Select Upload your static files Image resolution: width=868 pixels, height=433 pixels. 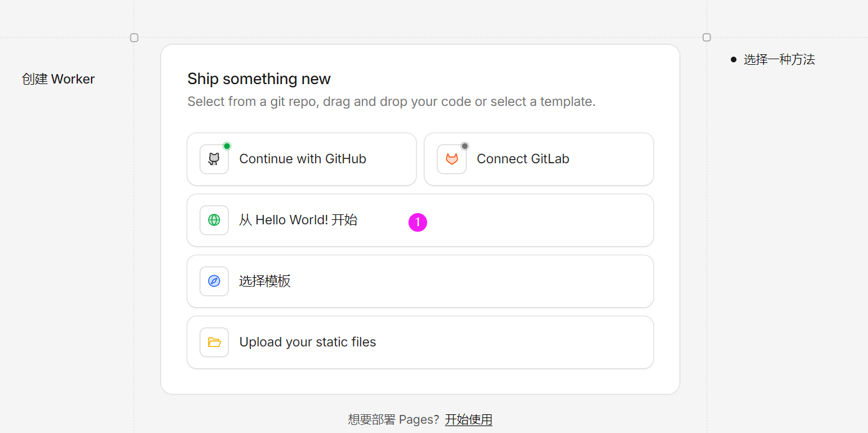308,342
